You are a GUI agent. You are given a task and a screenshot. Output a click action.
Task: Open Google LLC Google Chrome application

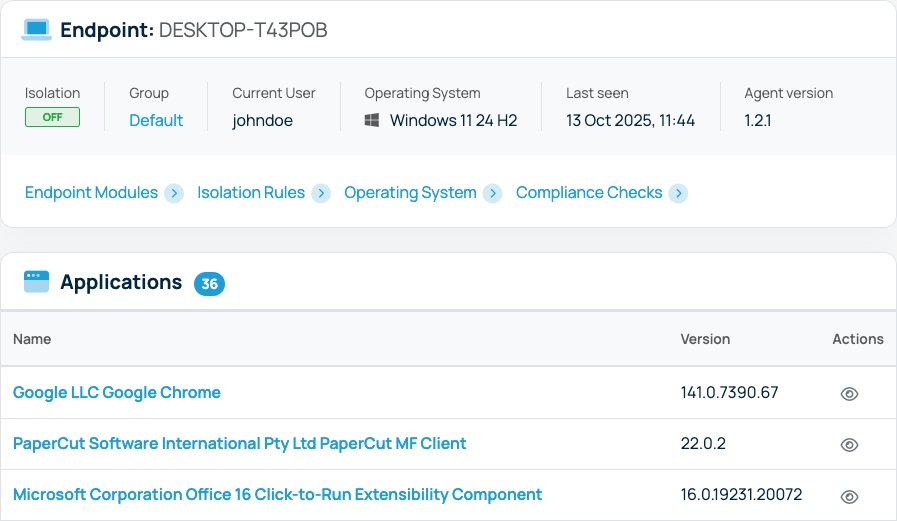click(117, 393)
